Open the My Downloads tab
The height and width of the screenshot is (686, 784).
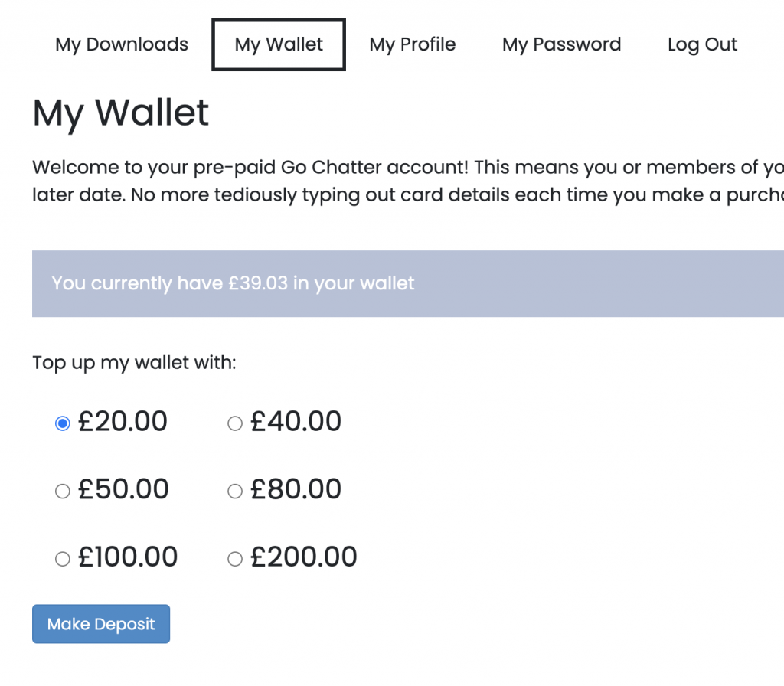pos(122,44)
